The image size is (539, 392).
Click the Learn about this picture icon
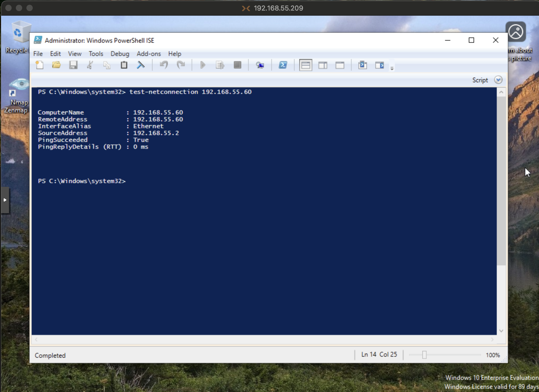pyautogui.click(x=516, y=32)
